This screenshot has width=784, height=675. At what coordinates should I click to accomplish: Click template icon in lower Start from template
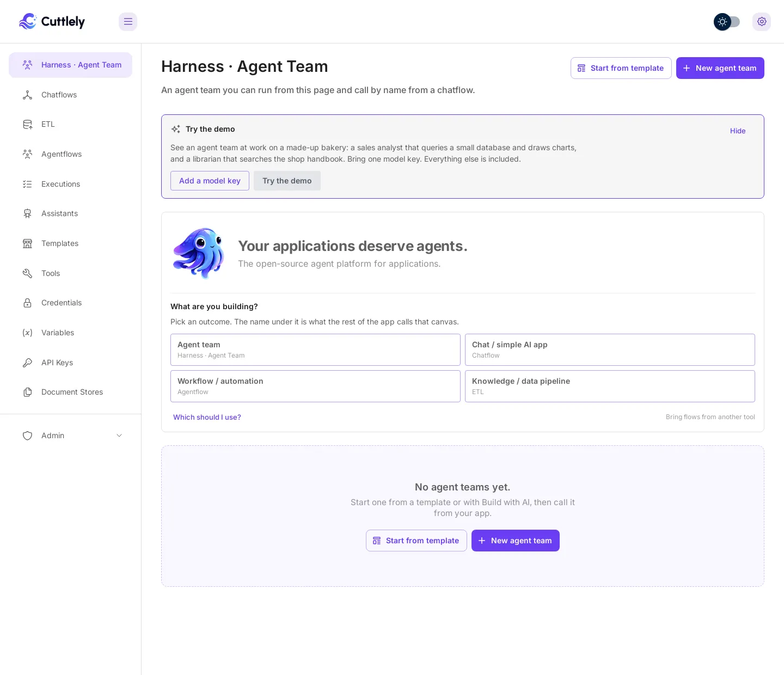(x=377, y=541)
